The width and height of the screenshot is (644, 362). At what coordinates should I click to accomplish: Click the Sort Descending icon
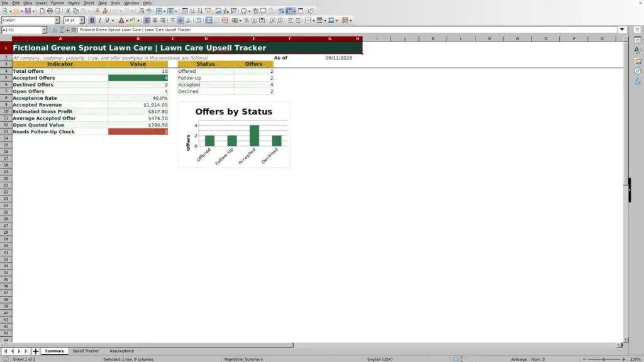200,11
